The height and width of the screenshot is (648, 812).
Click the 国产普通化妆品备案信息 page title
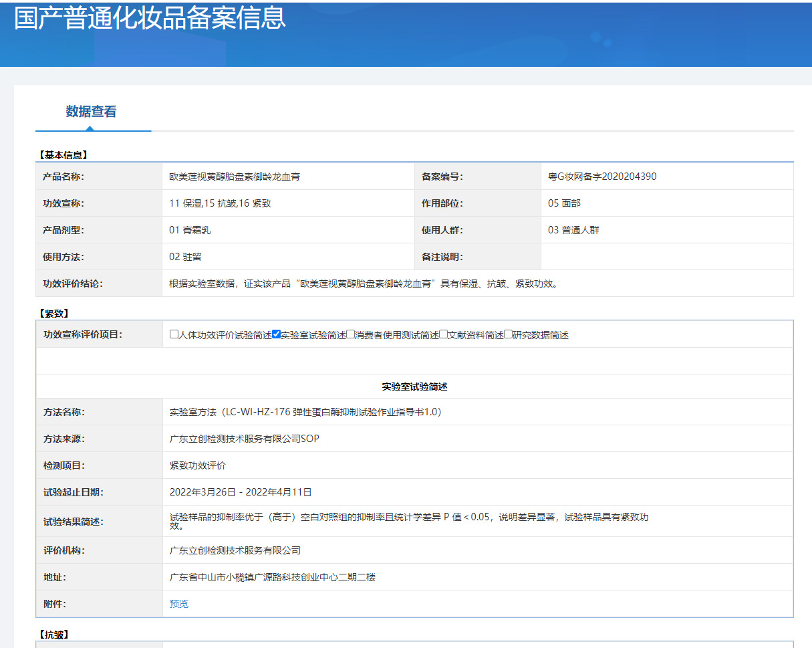150,18
